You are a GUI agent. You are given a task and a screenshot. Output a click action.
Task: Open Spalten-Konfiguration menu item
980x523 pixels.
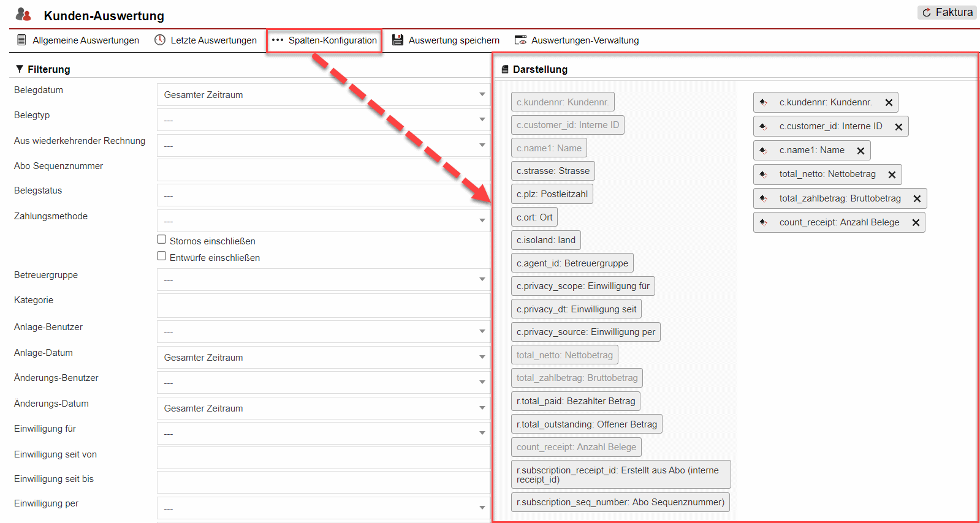click(x=324, y=40)
